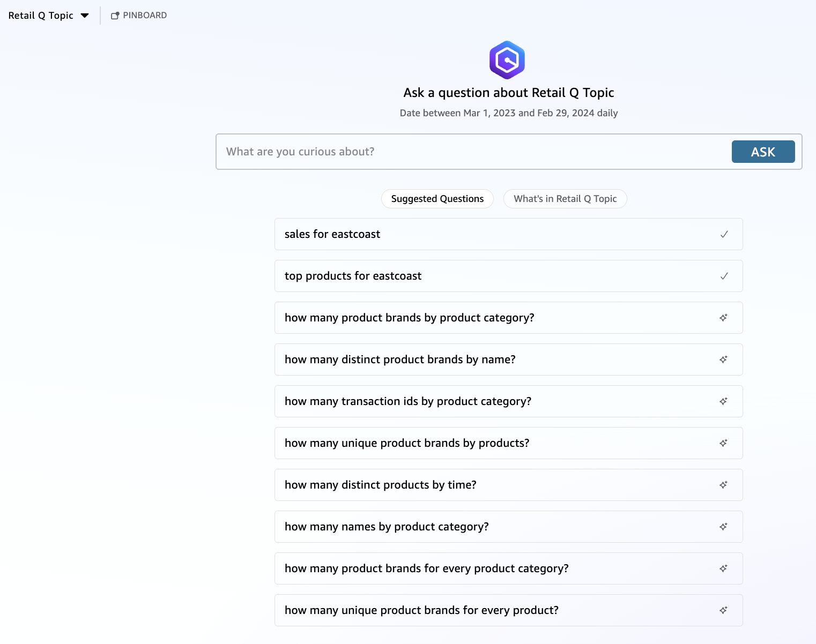
Task: Click the checkmark on 'sales for eastcoast'
Action: 724,234
